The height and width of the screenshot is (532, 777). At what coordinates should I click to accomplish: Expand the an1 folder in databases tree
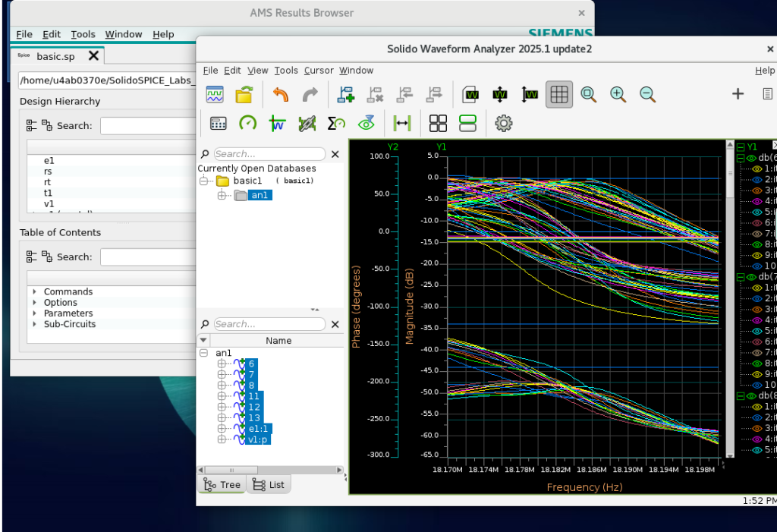(x=222, y=195)
